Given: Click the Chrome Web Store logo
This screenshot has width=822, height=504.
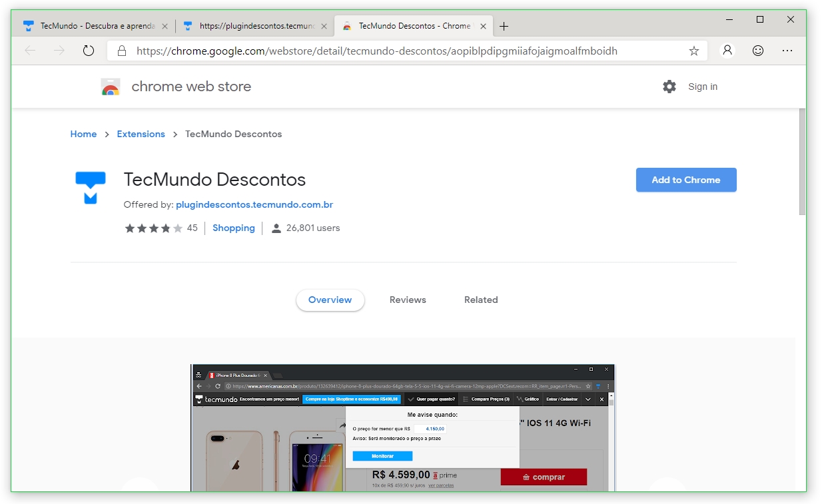Looking at the screenshot, I should click(111, 87).
